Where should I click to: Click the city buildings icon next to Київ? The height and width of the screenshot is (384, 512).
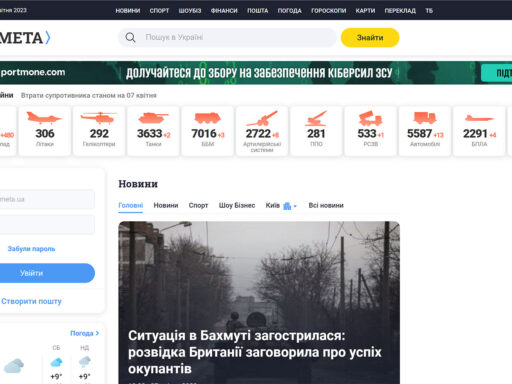[x=287, y=206]
